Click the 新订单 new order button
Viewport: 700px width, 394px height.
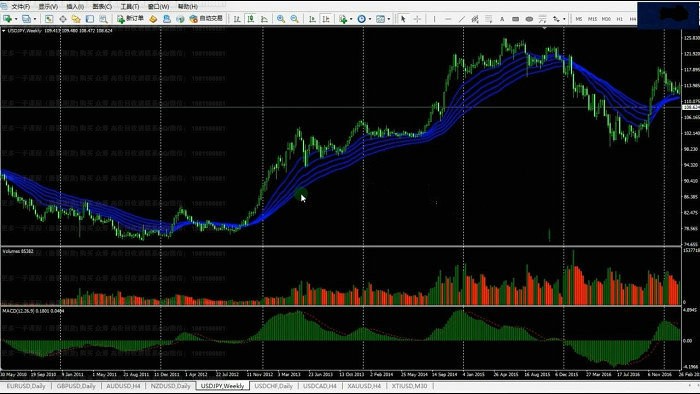[130, 19]
